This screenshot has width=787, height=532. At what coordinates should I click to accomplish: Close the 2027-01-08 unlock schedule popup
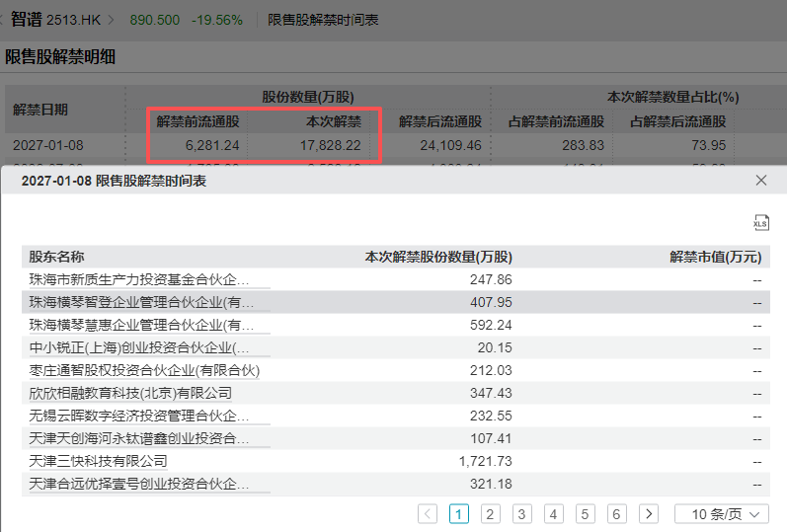761,181
